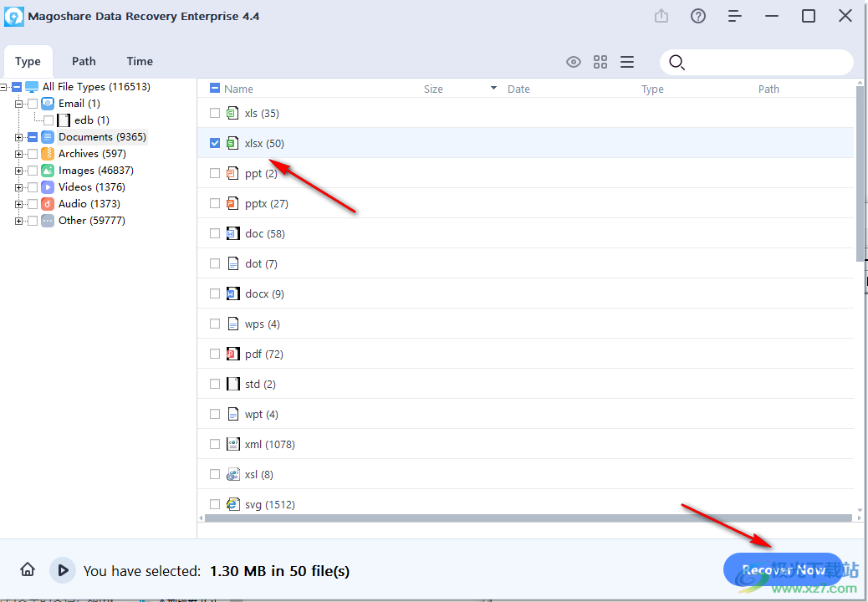Expand the Images tree node
Screen dimensions: 868x602
point(19,171)
